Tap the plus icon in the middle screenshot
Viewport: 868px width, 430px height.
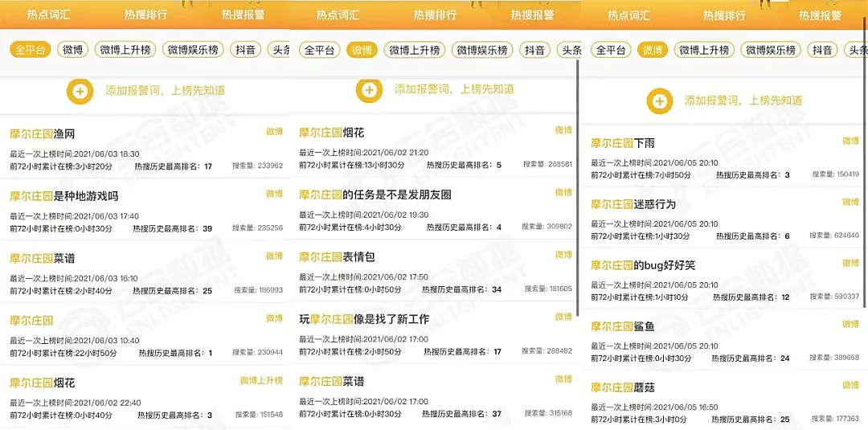pyautogui.click(x=369, y=90)
